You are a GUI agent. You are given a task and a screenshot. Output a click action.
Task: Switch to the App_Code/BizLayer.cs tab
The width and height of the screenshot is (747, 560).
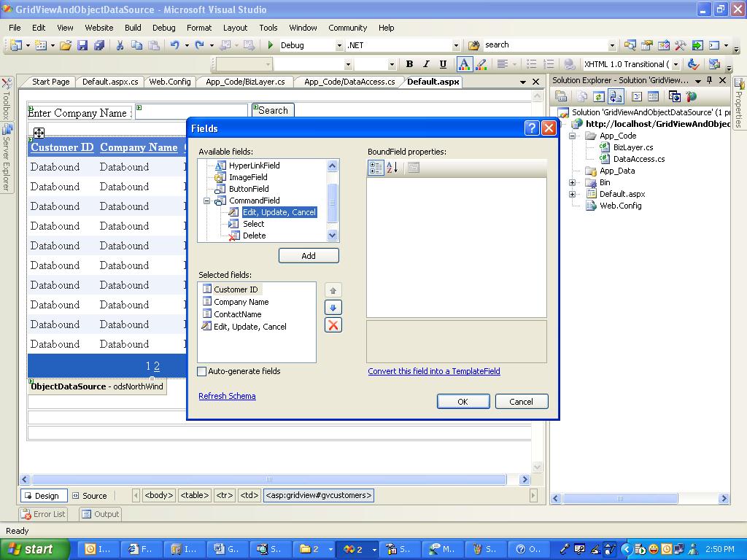tap(245, 82)
